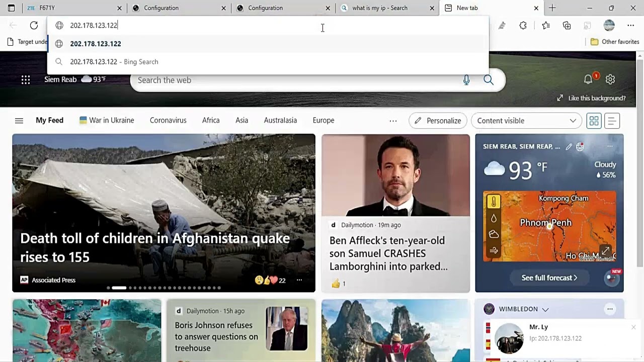Screen dimensions: 644x362
Task: Click Like this background link
Action: click(x=591, y=98)
